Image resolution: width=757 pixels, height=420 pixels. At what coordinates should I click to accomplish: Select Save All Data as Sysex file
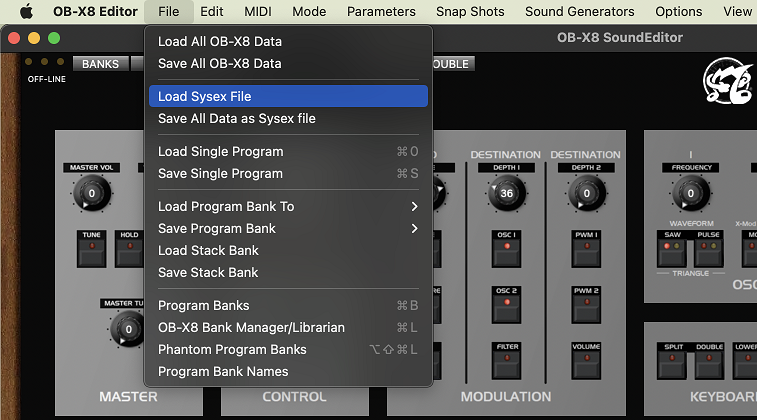288,118
